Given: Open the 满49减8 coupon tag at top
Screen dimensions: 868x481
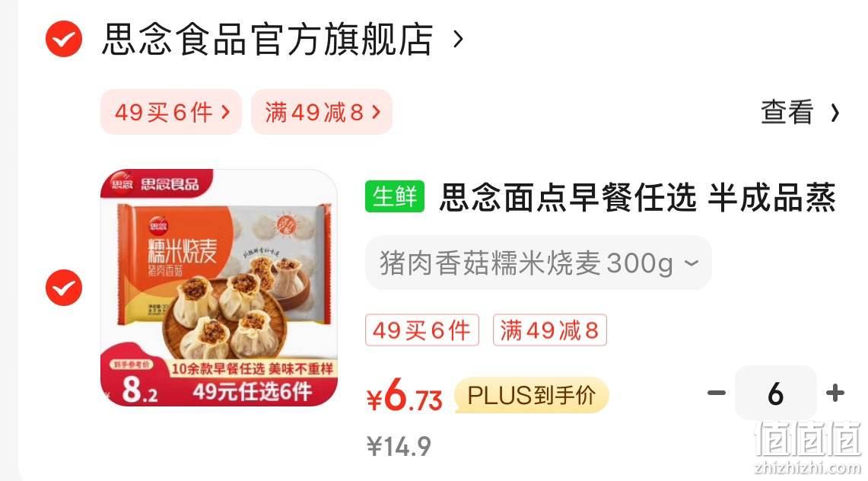Looking at the screenshot, I should (322, 112).
